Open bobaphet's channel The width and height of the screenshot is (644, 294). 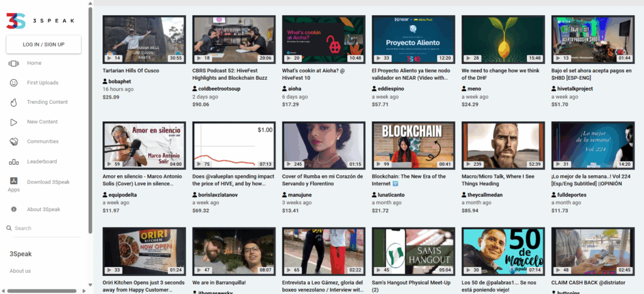119,81
